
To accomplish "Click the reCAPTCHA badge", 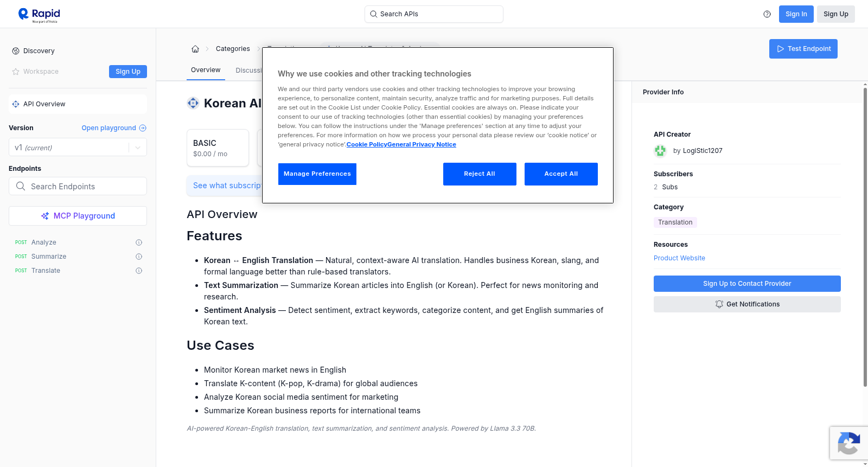I will click(848, 443).
